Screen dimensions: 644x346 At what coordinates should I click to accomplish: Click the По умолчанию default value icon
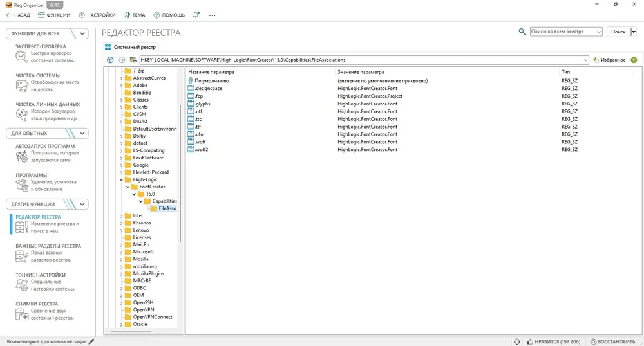[191, 81]
